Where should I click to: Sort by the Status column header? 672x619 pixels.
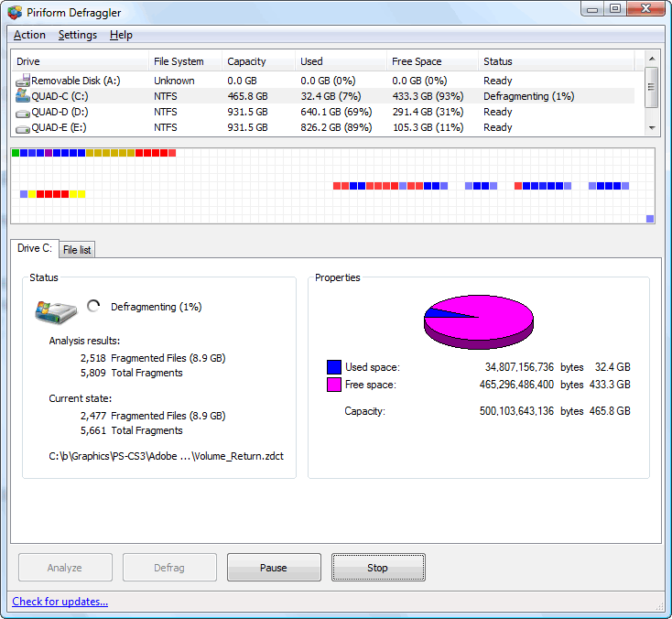pyautogui.click(x=556, y=61)
